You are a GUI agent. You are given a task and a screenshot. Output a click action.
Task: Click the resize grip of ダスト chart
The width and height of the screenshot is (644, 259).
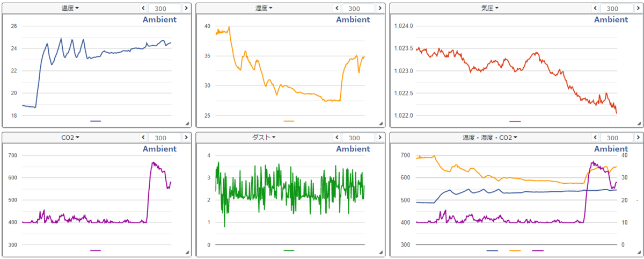click(x=380, y=253)
